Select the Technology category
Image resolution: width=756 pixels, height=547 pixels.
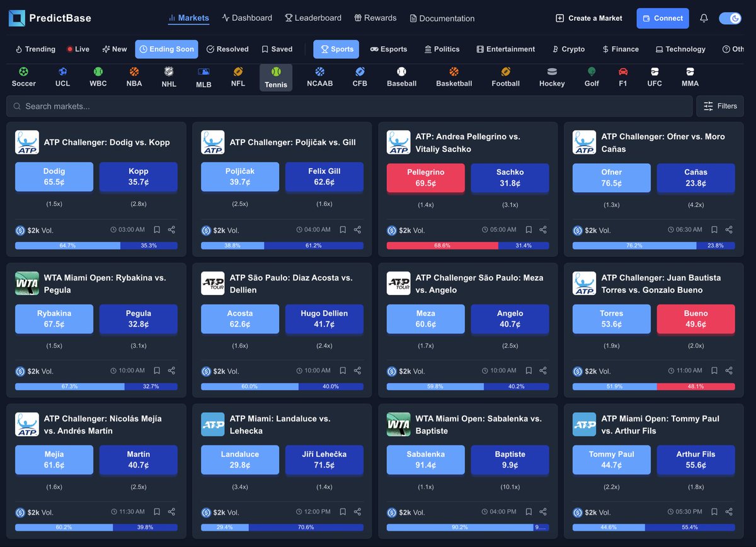[680, 49]
